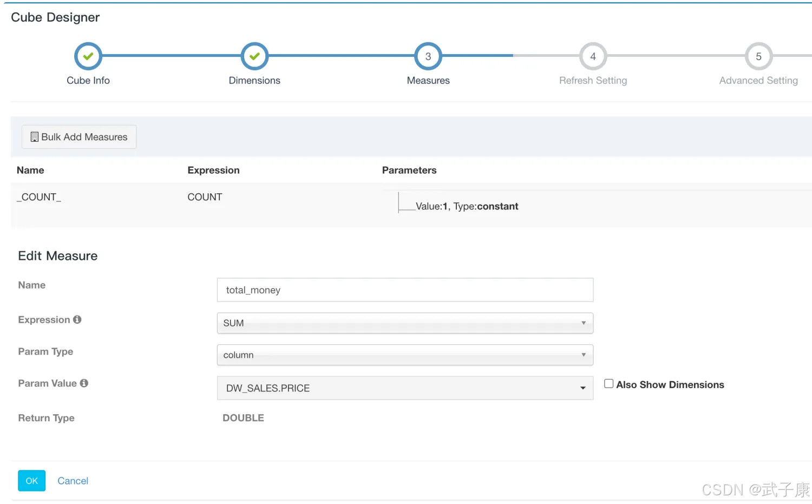Open the Param Value dropdown DW_SALES.PRICE
Viewport: 812px width, 504px height.
tap(404, 388)
